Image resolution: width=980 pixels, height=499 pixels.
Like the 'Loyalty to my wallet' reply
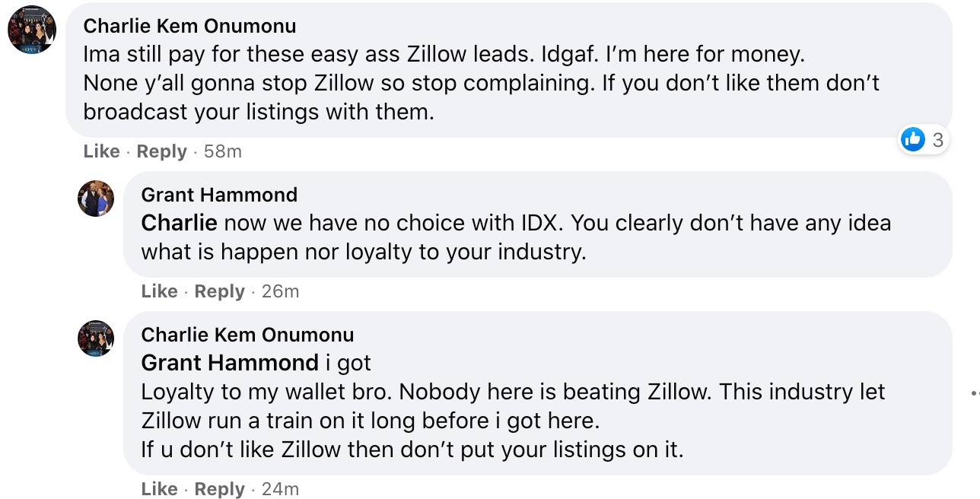pyautogui.click(x=159, y=489)
